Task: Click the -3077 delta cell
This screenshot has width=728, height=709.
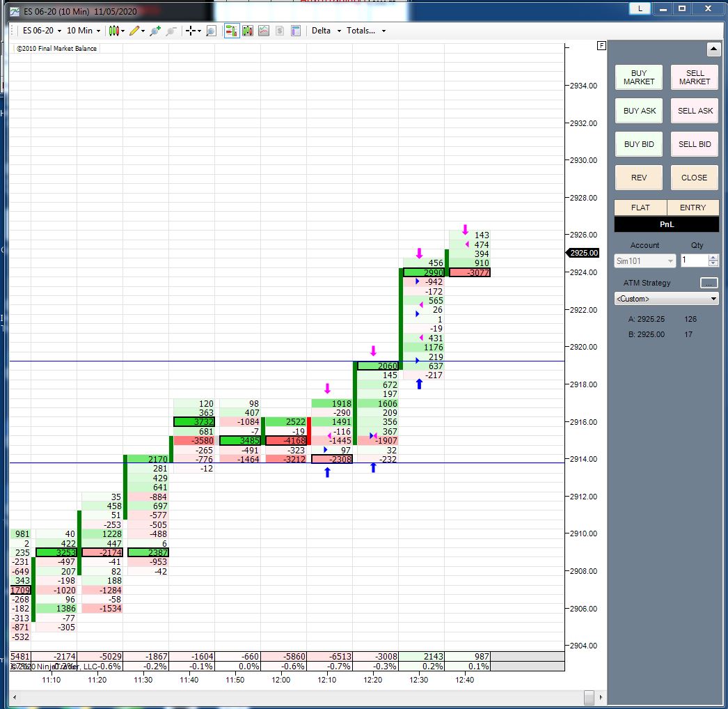Action: click(x=470, y=272)
